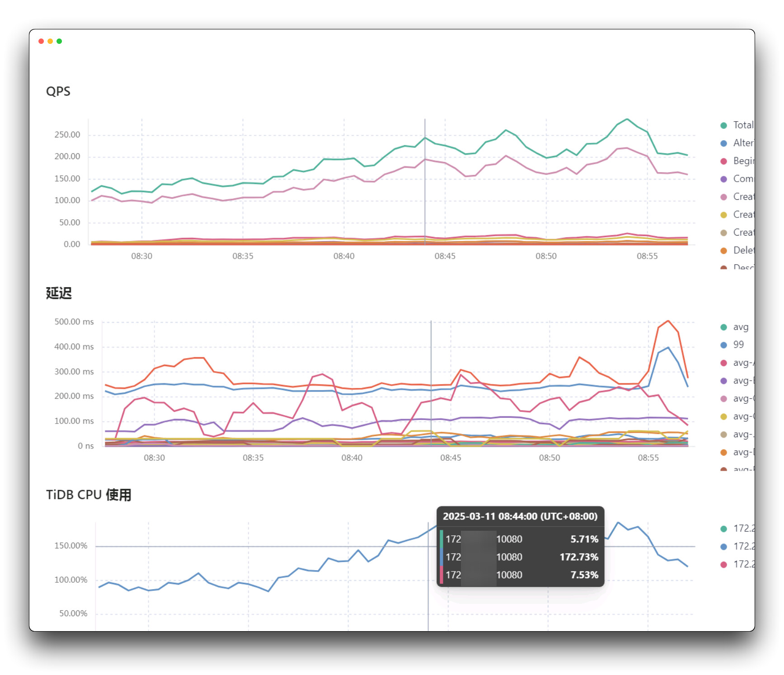Click the 延迟 chart title
The image size is (784, 675).
59,293
